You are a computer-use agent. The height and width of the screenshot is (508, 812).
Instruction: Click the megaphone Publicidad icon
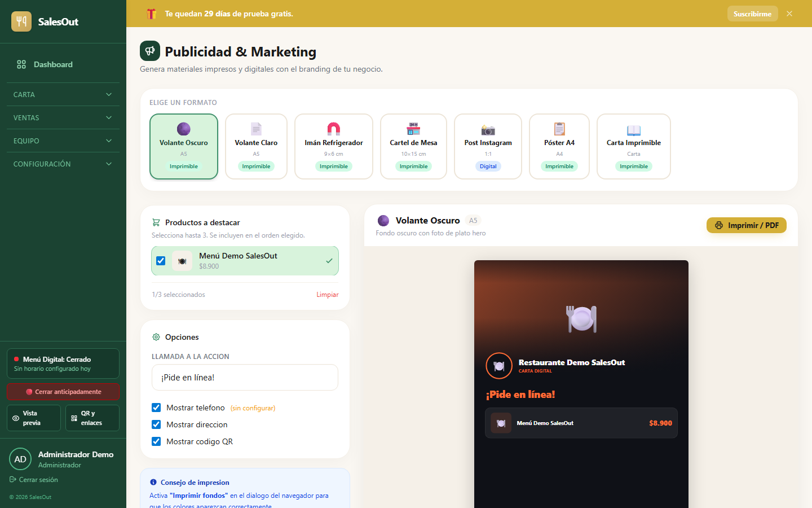click(150, 51)
